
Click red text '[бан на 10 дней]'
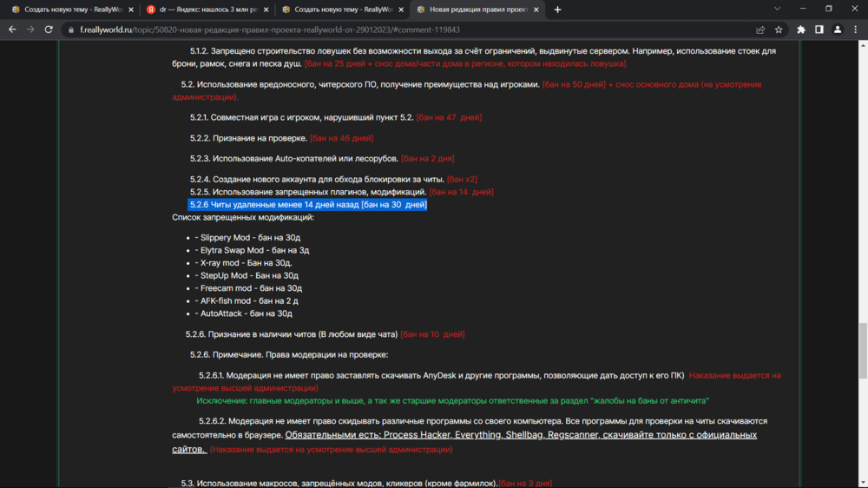432,334
